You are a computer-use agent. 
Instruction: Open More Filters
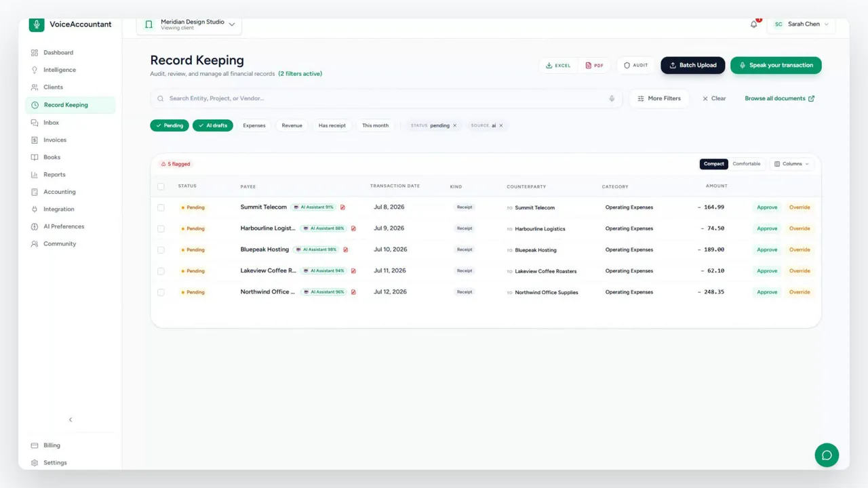(659, 98)
